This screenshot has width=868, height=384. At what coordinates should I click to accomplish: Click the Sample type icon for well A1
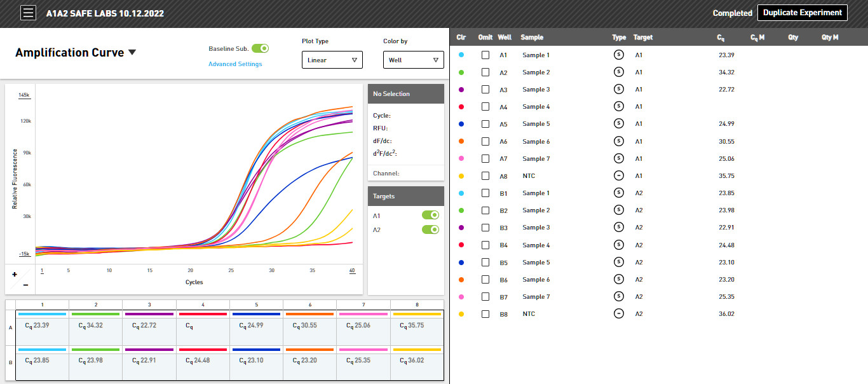coord(618,55)
